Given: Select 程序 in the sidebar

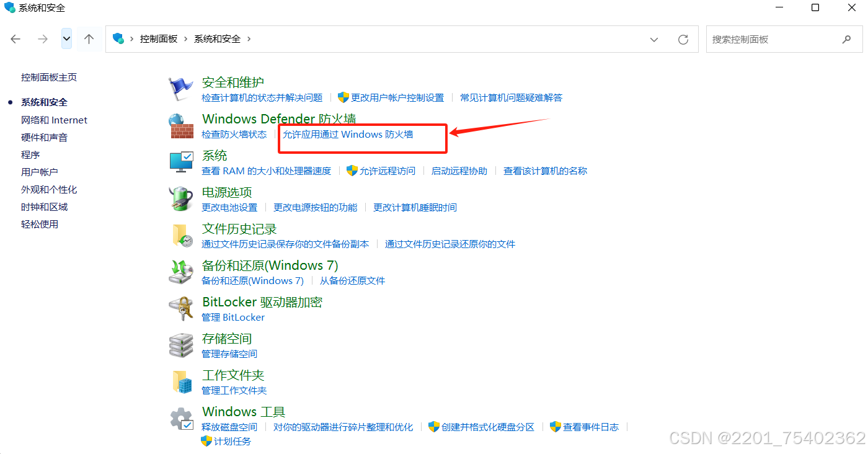Looking at the screenshot, I should point(30,155).
